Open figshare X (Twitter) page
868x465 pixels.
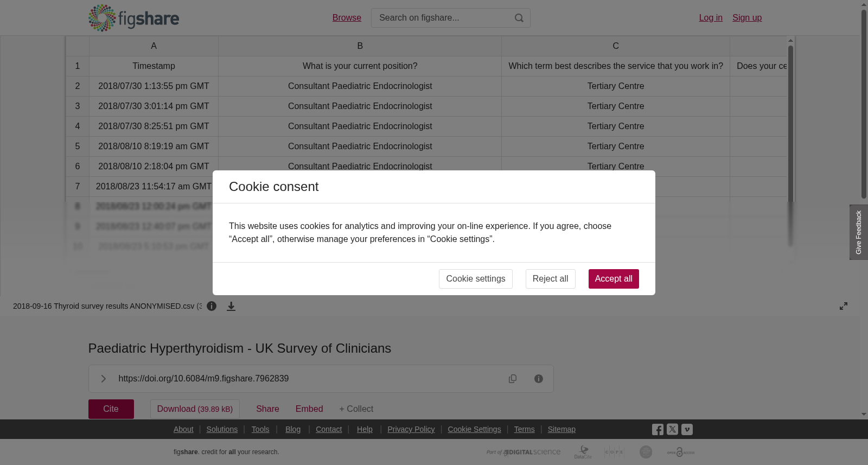coord(672,429)
